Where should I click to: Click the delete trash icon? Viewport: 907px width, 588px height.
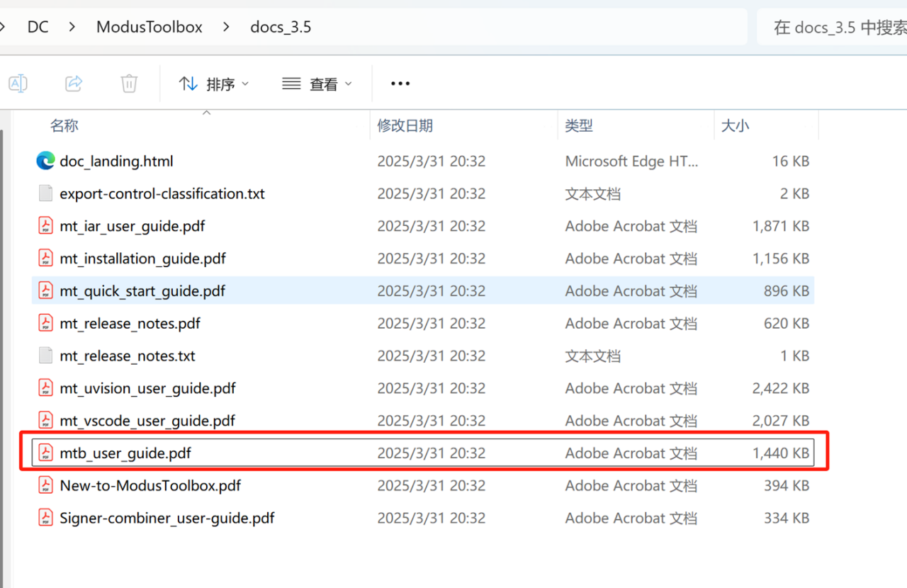tap(128, 83)
